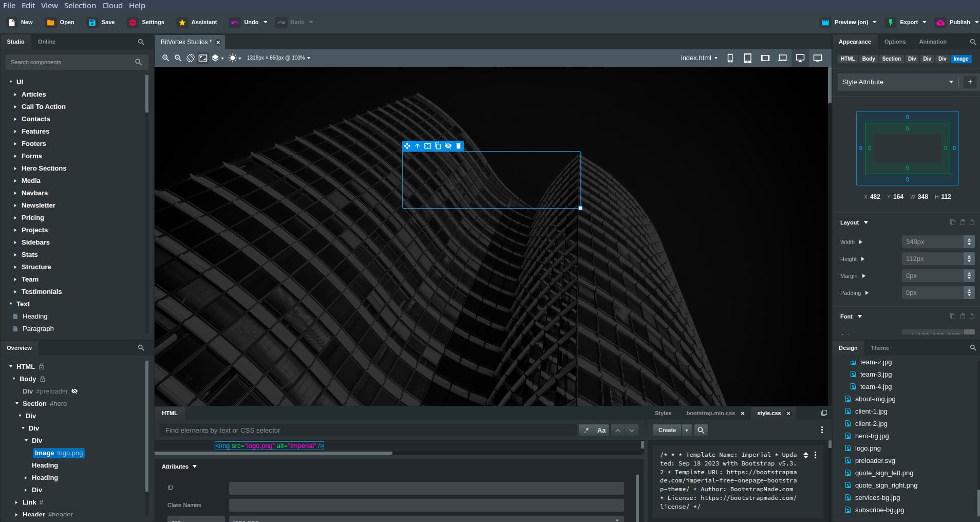Switch preview to desktop monitor size
Image resolution: width=980 pixels, height=522 pixels.
[800, 58]
